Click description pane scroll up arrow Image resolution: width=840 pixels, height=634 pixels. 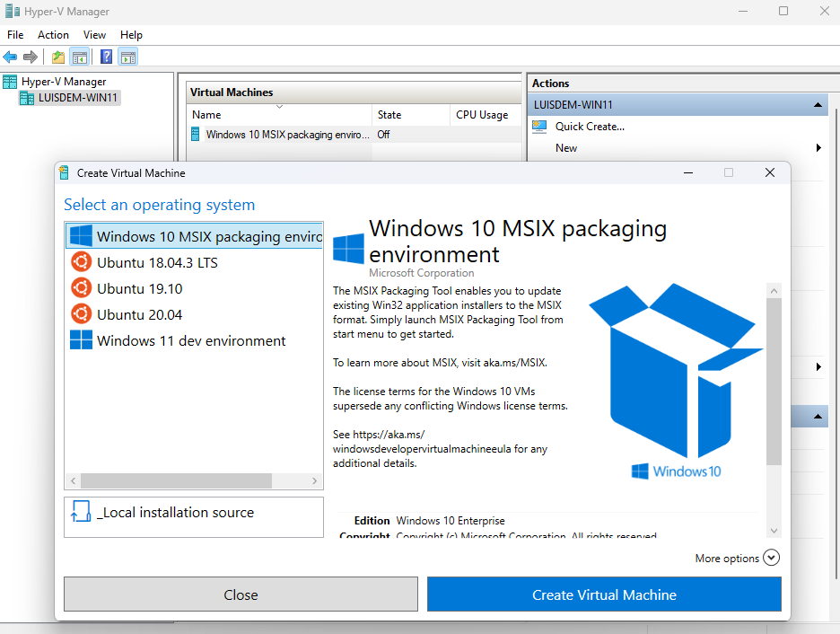[774, 291]
